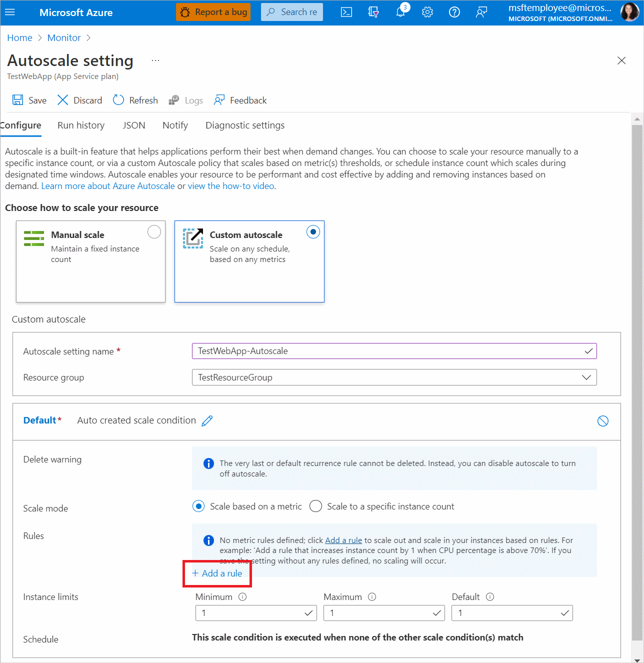Open the view the how-to video link
Viewport: 644px width, 663px height.
[231, 186]
